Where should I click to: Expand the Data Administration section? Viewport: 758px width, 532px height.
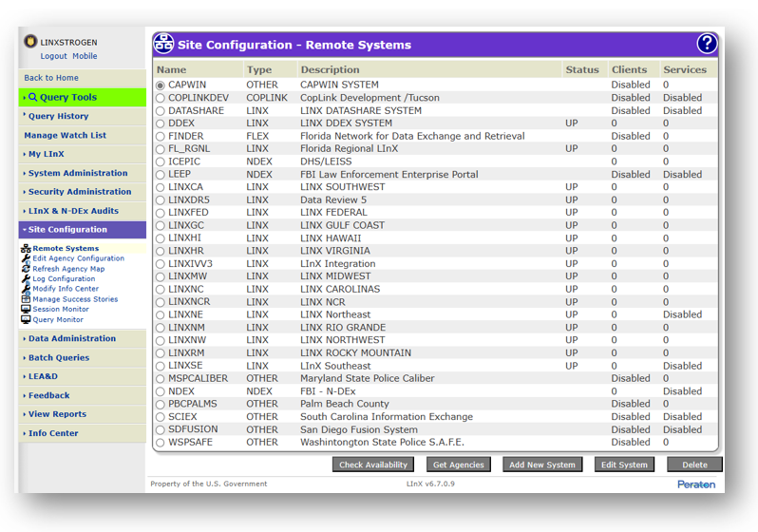pyautogui.click(x=71, y=338)
